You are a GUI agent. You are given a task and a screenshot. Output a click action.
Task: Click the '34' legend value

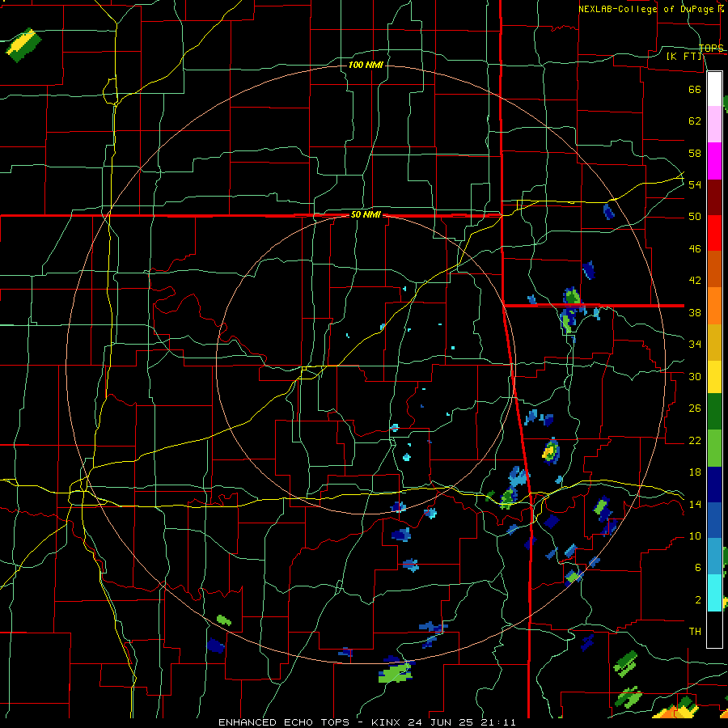pyautogui.click(x=695, y=345)
